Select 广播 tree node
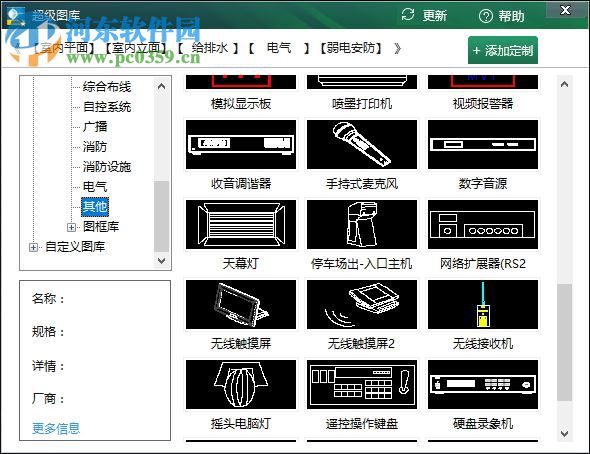The height and width of the screenshot is (454, 590). tap(95, 127)
